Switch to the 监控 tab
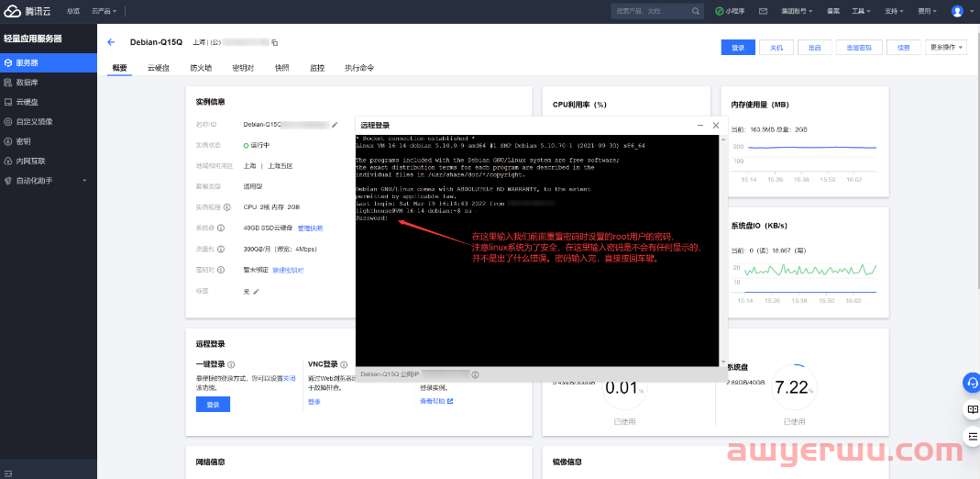 (x=317, y=68)
